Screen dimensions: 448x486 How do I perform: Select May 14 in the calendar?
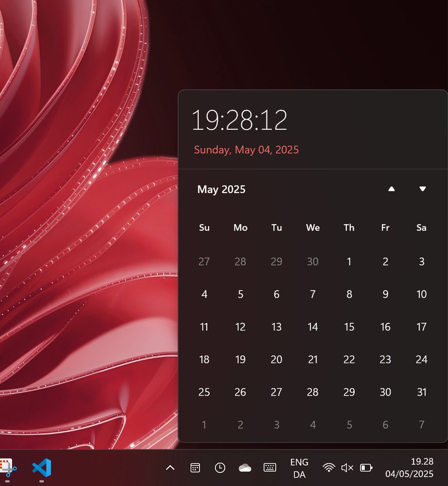tap(313, 327)
